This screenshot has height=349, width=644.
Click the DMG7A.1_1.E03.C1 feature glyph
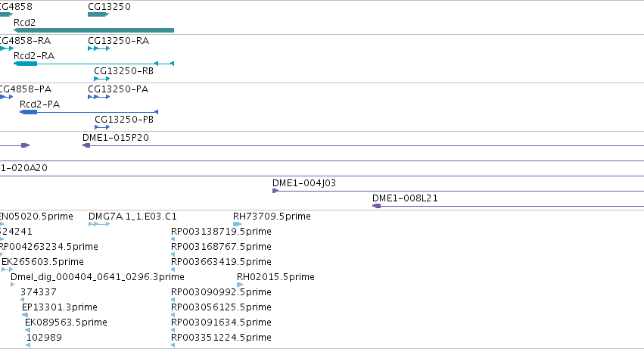point(99,224)
